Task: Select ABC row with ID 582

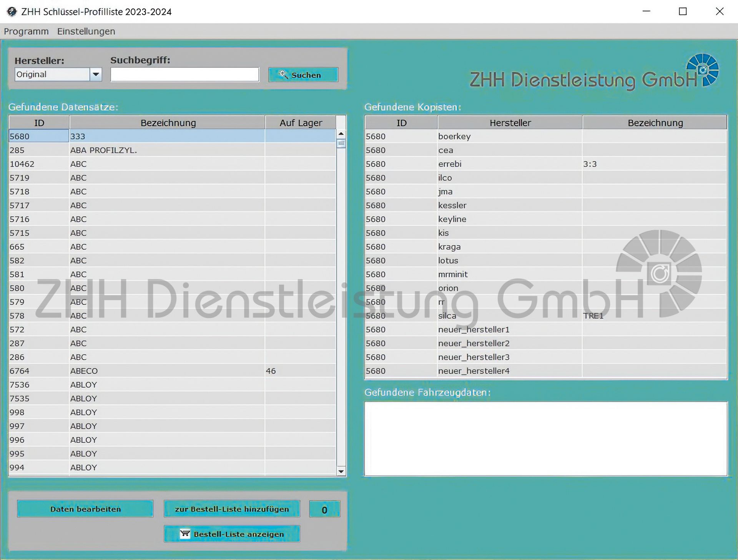Action: pyautogui.click(x=173, y=261)
